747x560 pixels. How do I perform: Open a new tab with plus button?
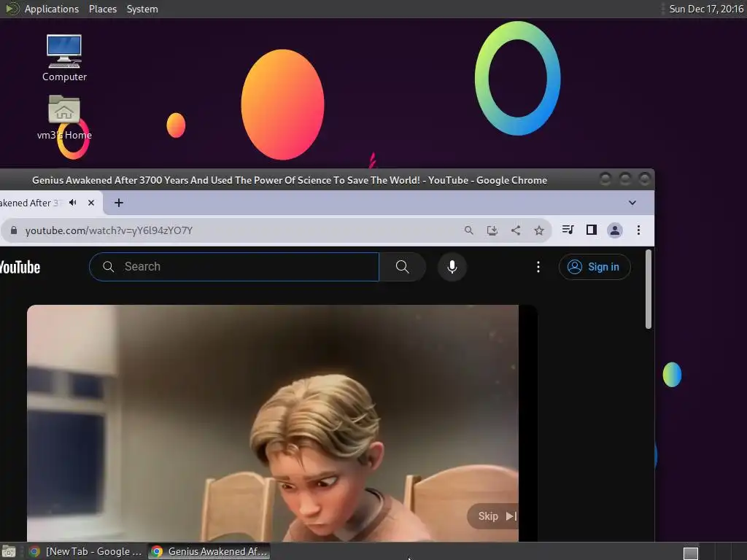(119, 203)
